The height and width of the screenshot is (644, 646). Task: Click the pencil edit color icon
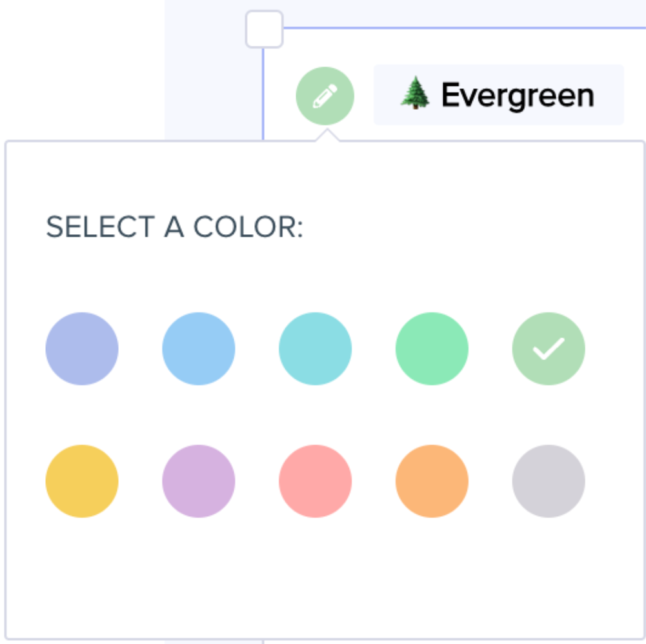point(325,96)
